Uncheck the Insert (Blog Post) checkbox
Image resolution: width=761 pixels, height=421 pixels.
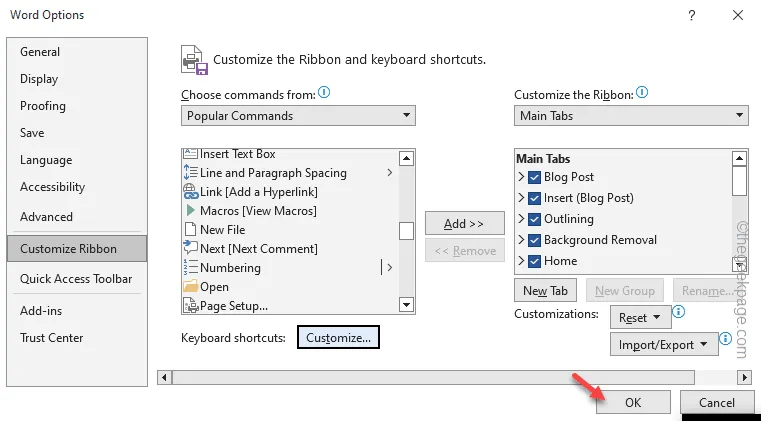(534, 198)
